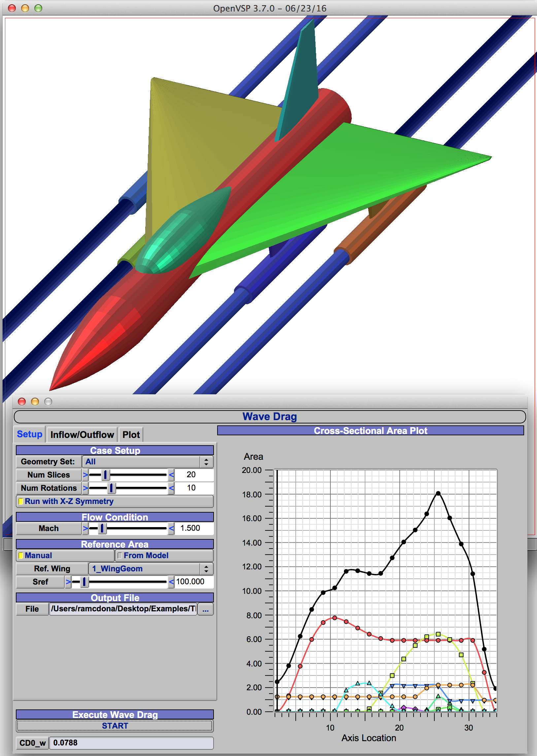Screen dimensions: 537x756
Task: Click the Mach value field
Action: click(x=194, y=528)
